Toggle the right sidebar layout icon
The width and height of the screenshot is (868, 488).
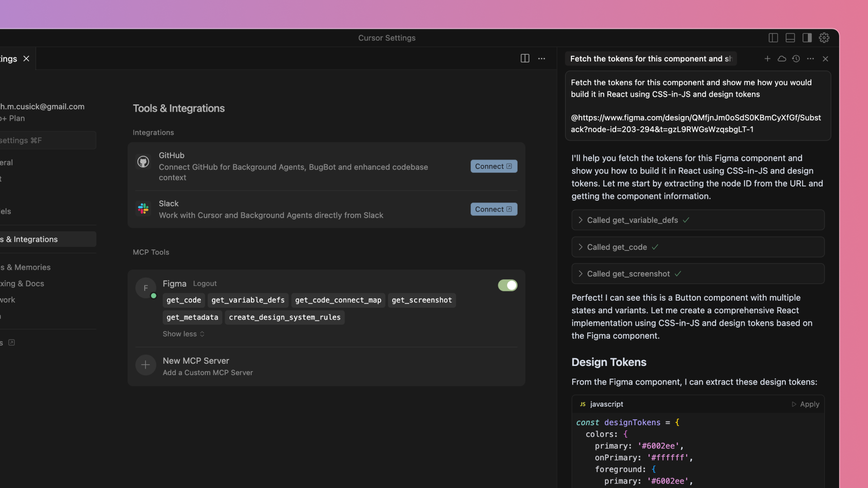click(807, 38)
